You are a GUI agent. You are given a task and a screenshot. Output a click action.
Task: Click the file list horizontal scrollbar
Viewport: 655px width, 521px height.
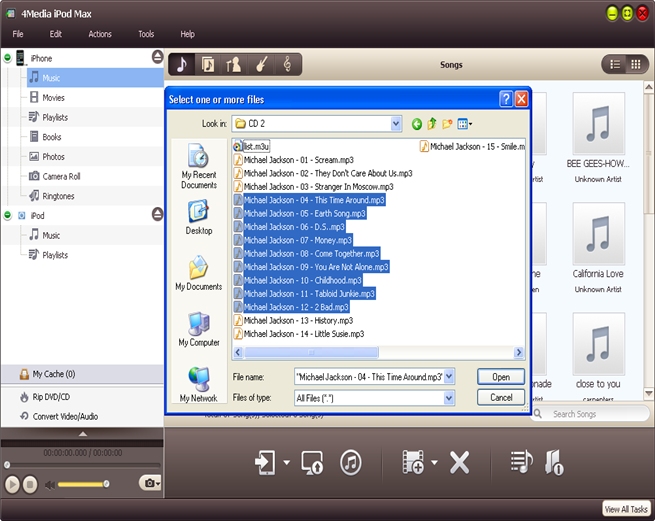(311, 353)
